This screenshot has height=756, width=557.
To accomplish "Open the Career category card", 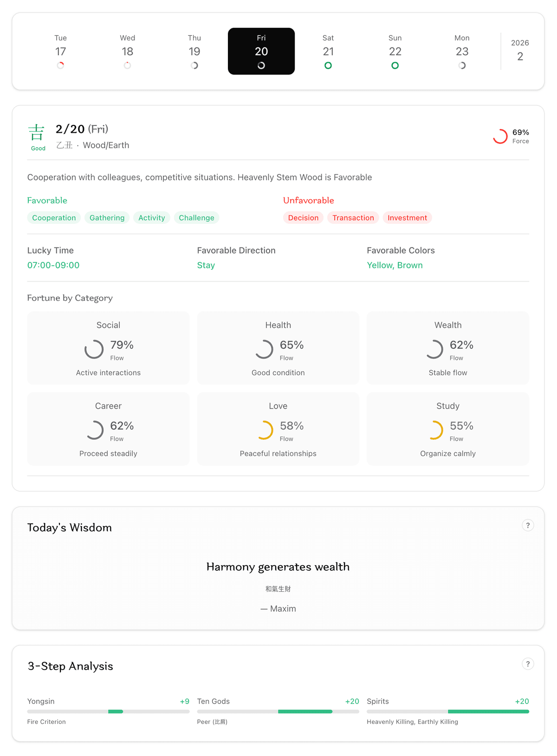I will tap(108, 429).
